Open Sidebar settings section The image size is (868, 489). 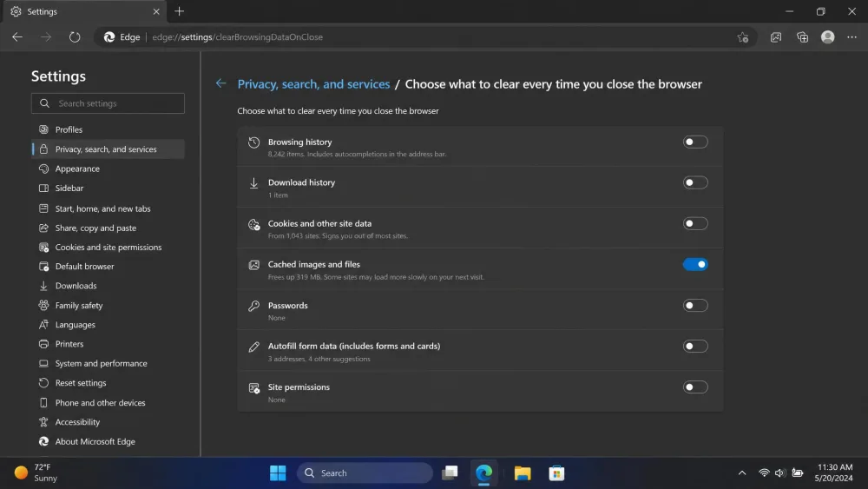click(x=108, y=188)
